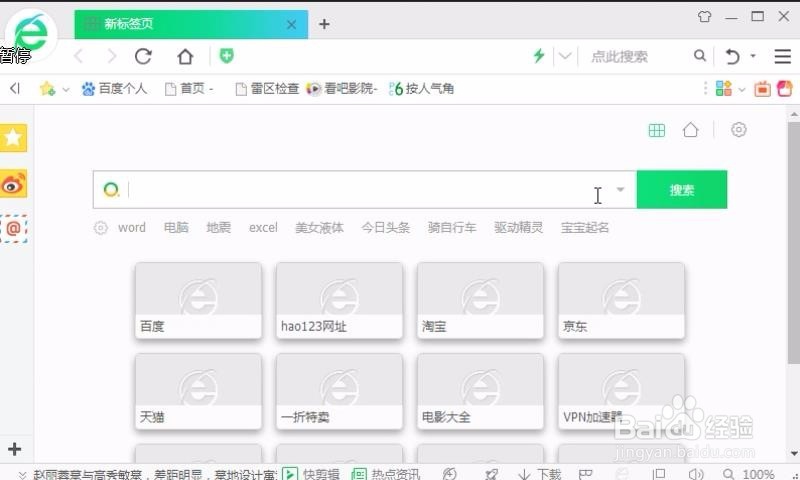This screenshot has width=800, height=480.
Task: Click the speaker mute icon in status bar
Action: [695, 474]
